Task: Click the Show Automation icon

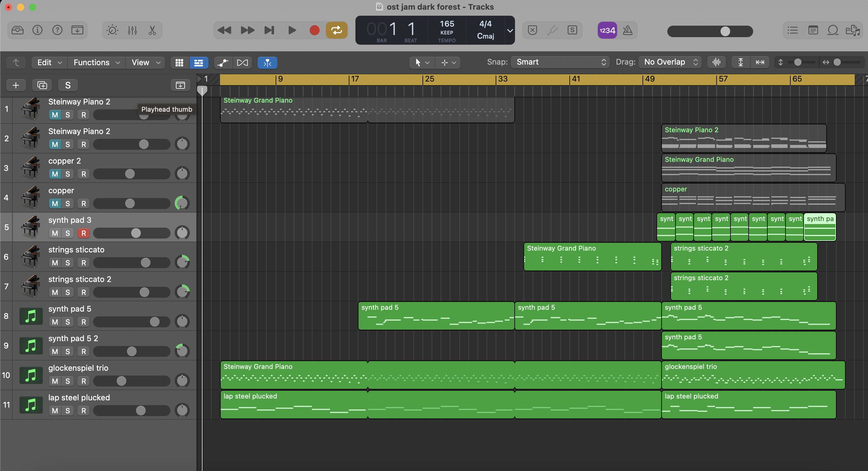Action: click(x=223, y=62)
